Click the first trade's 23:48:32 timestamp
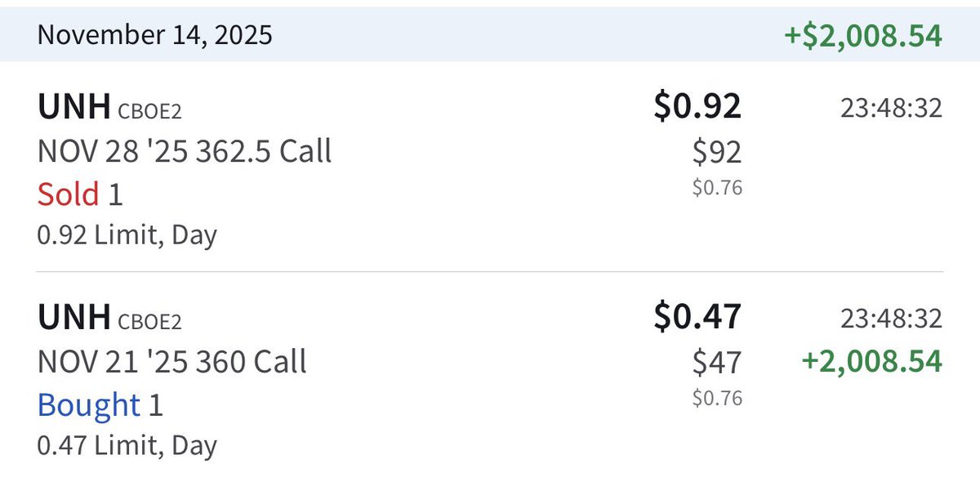This screenshot has height=504, width=980. click(891, 108)
